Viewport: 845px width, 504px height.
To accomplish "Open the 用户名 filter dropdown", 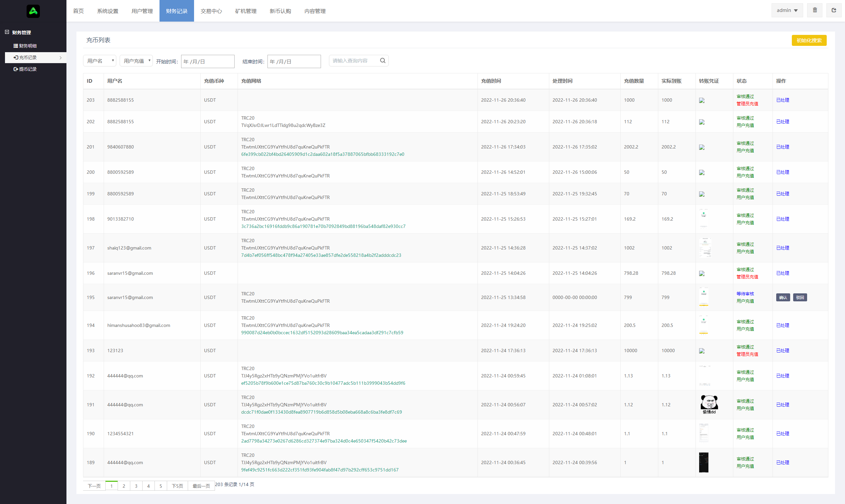I will 99,61.
